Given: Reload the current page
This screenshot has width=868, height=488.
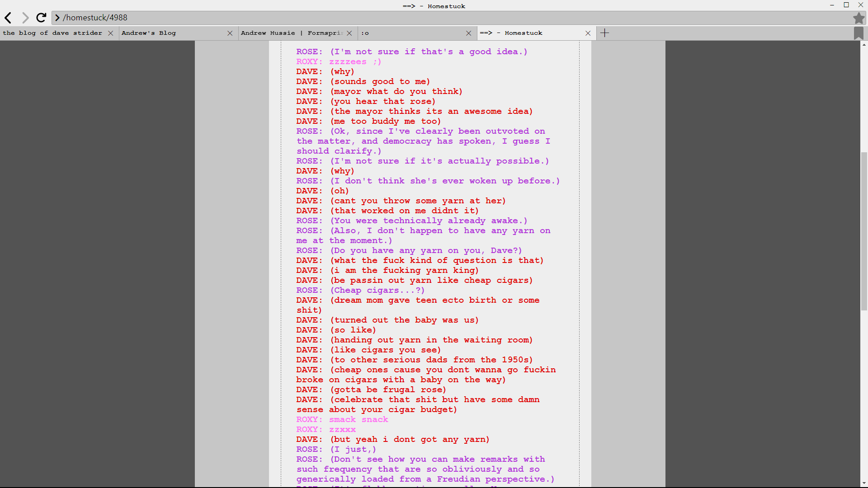Looking at the screenshot, I should coord(41,18).
